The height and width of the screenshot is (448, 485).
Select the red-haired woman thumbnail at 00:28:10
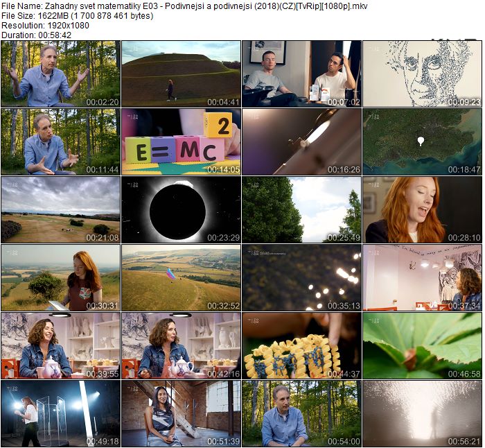pos(422,209)
